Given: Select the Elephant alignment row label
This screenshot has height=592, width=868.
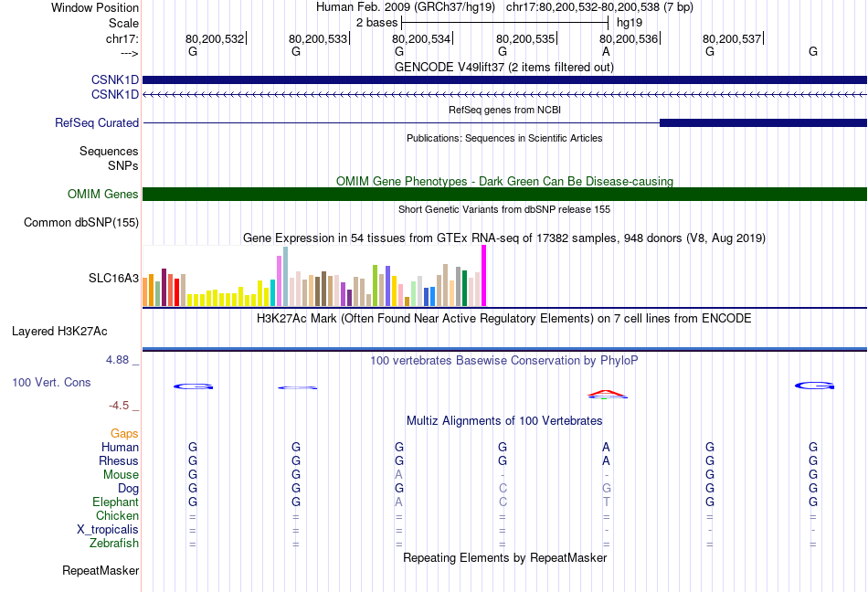Looking at the screenshot, I should coord(115,502).
